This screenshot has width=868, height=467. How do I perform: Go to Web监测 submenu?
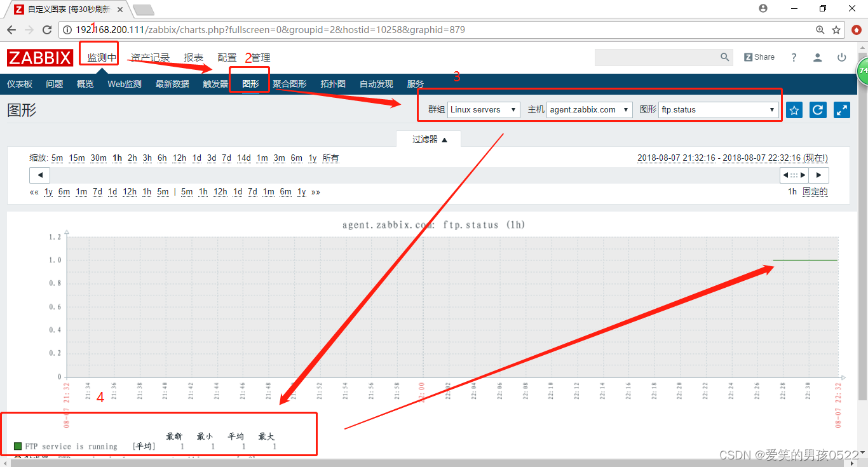pos(125,84)
